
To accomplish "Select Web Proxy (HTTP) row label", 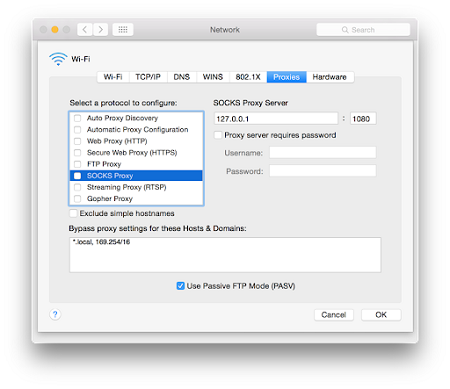I will (117, 141).
